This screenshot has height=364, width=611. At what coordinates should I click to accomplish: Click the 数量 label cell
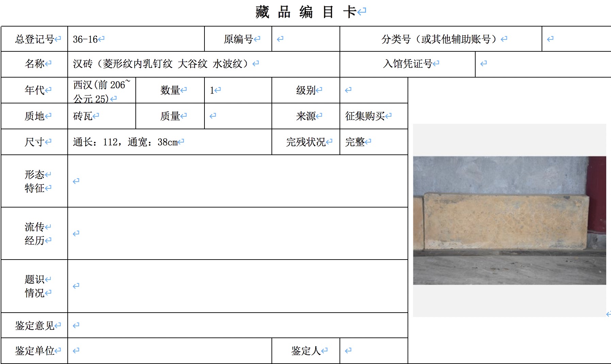[x=170, y=90]
